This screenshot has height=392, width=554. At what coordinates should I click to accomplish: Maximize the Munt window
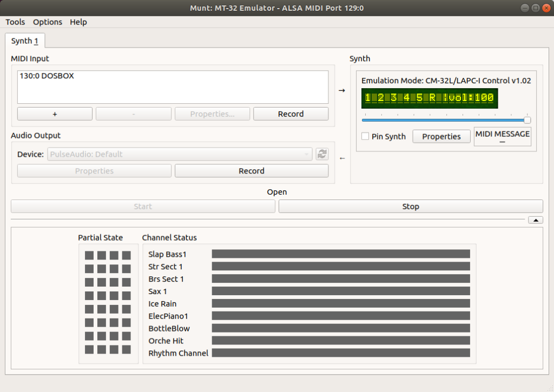pos(536,8)
